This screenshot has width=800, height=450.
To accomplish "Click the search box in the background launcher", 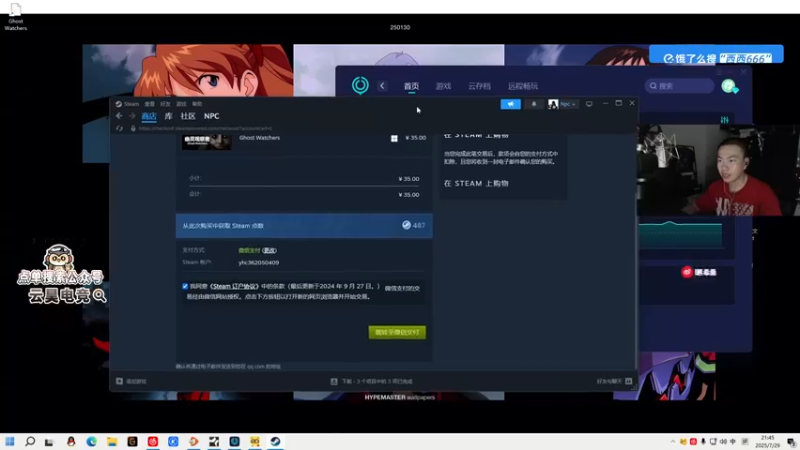I will pyautogui.click(x=679, y=86).
